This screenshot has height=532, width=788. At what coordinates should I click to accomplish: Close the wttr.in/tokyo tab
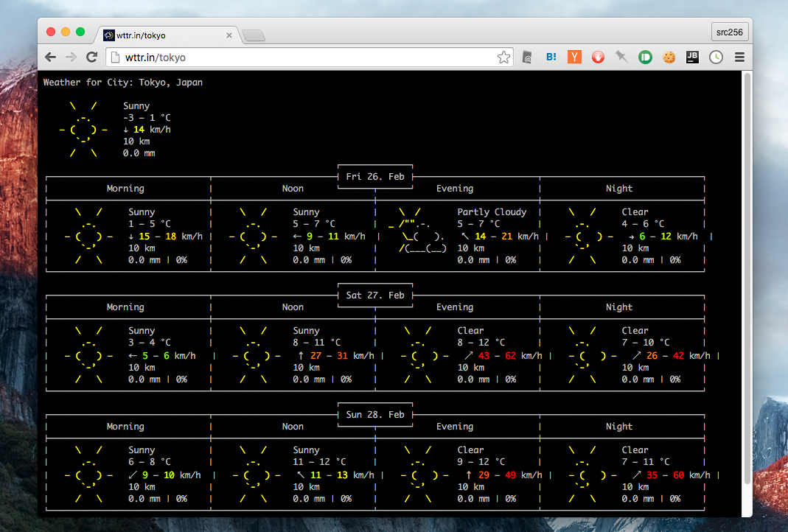click(x=229, y=35)
